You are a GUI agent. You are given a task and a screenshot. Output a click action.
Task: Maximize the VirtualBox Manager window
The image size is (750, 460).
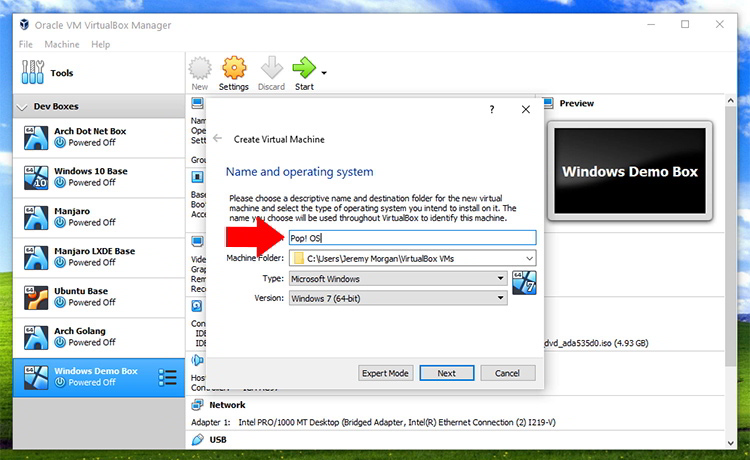tap(685, 24)
